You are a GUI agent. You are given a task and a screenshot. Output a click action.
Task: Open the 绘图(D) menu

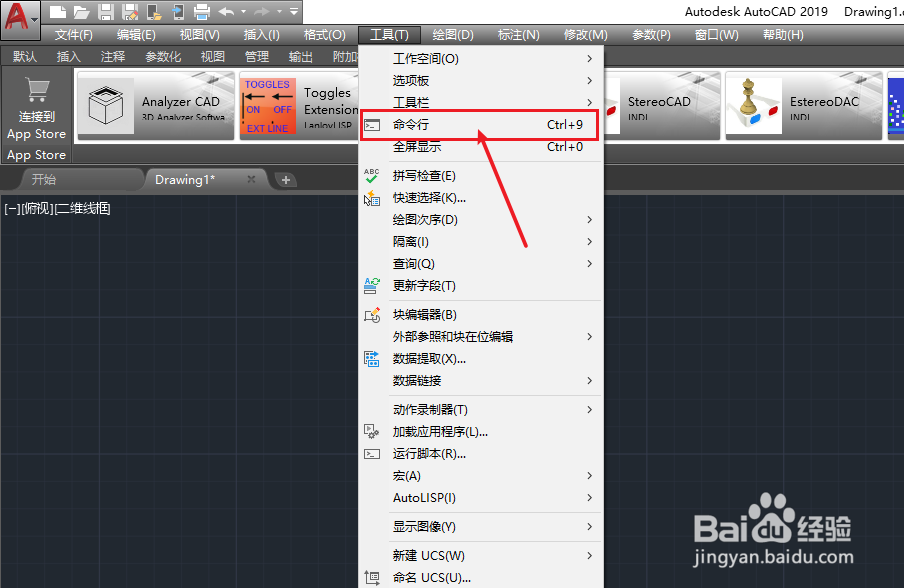pyautogui.click(x=453, y=35)
